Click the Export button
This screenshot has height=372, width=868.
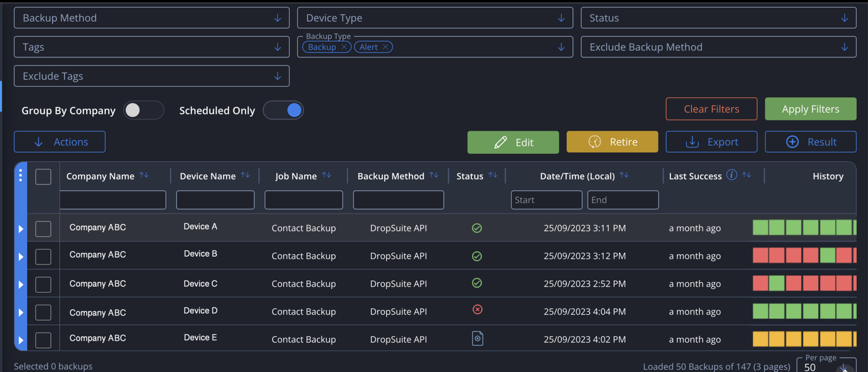pos(711,142)
